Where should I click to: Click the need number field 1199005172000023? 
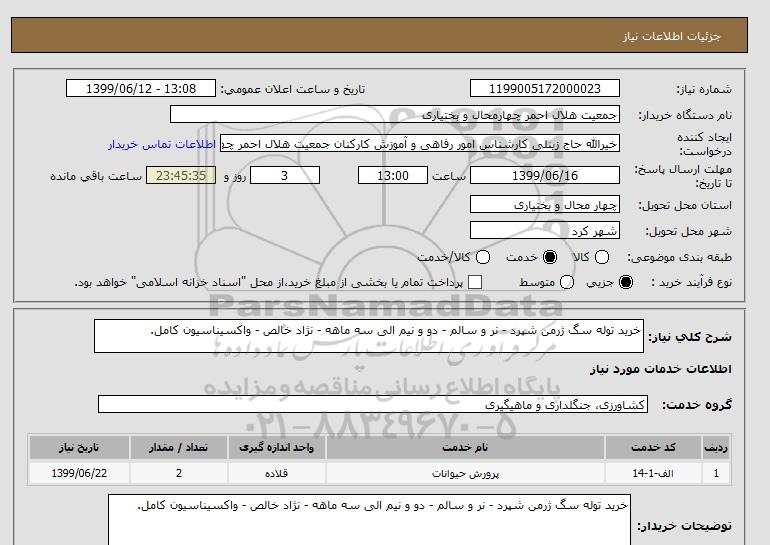[545, 88]
